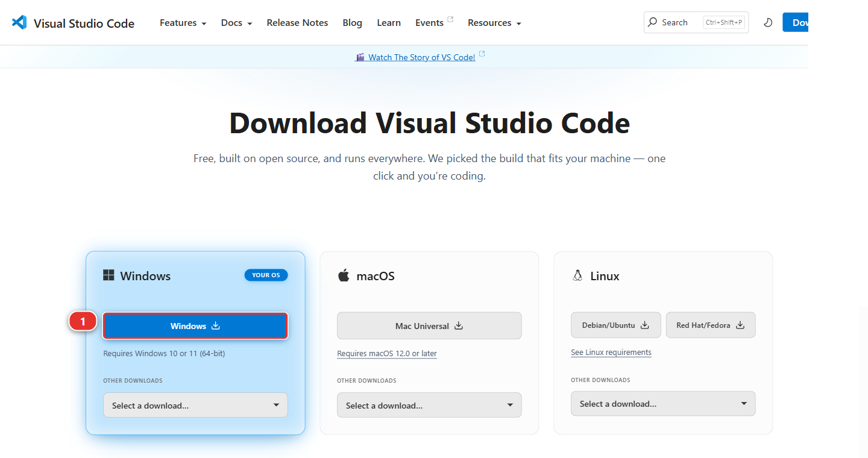This screenshot has height=458, width=868.
Task: Expand Windows other downloads select box
Action: click(195, 405)
